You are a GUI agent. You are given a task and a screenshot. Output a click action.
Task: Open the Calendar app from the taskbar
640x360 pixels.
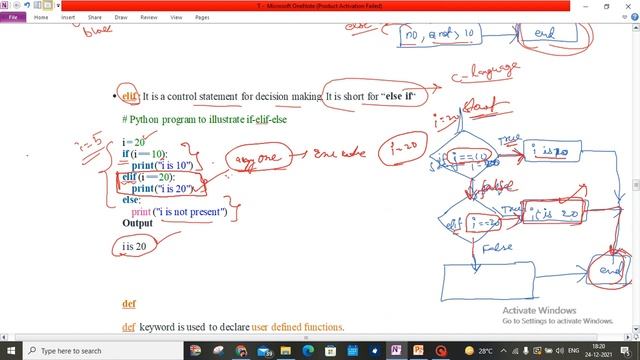click(x=353, y=351)
